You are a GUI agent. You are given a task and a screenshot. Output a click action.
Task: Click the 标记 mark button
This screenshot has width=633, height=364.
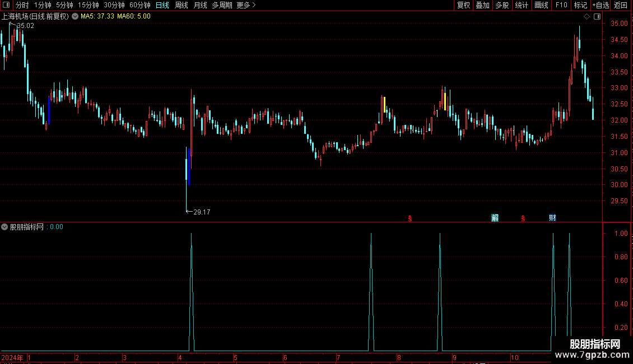pyautogui.click(x=580, y=5)
